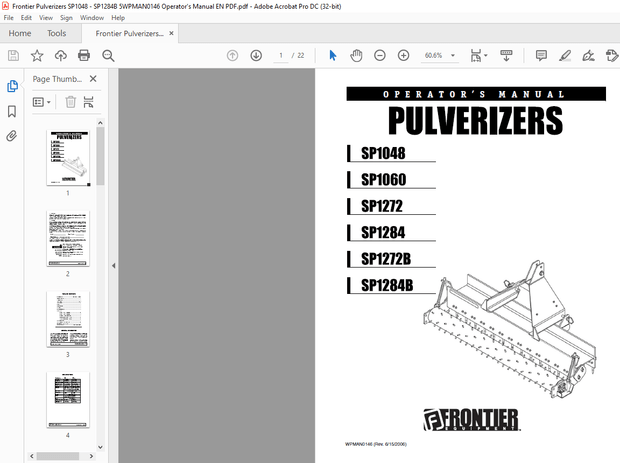Screen dimensions: 620x463
Task: Click the page number input field
Action: (x=281, y=55)
